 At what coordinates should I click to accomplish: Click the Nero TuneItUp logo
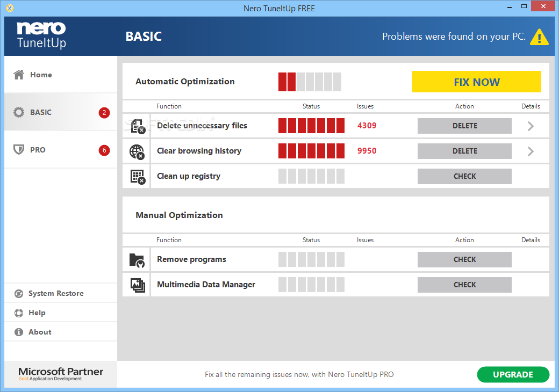click(x=41, y=35)
